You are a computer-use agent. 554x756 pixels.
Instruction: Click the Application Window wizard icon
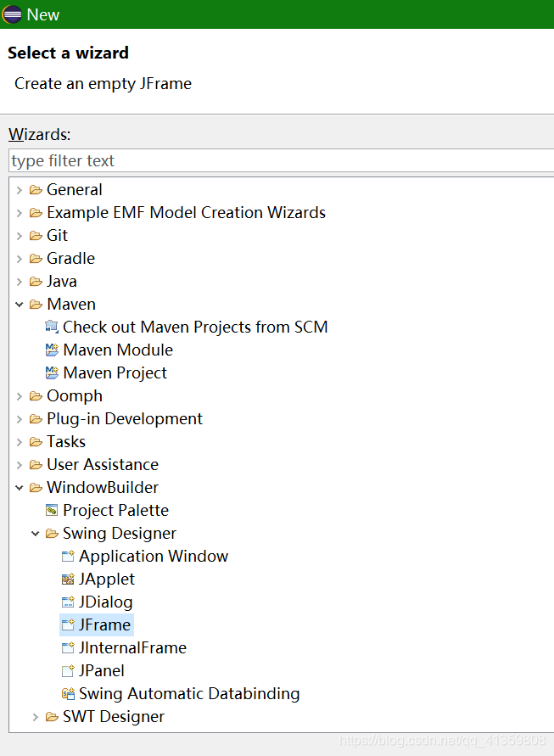(x=68, y=557)
